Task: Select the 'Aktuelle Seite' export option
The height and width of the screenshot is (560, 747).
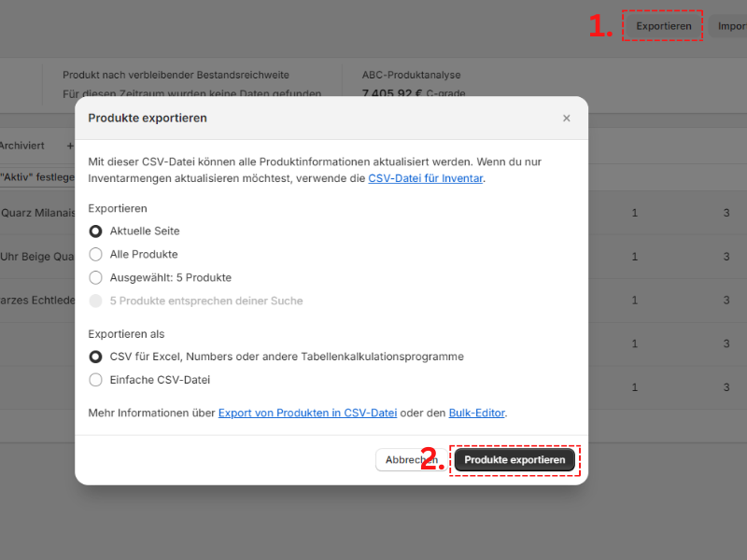Action: coord(96,231)
